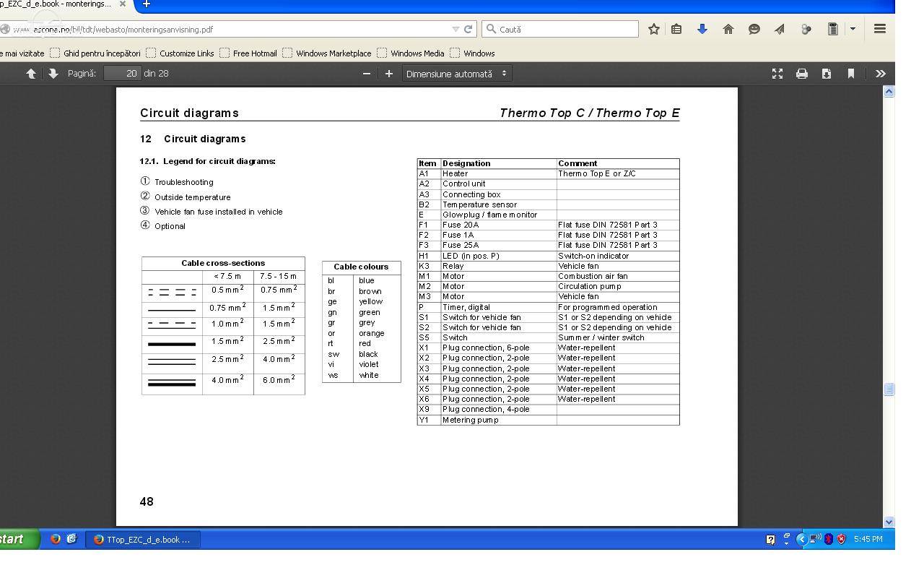Screen dimensions: 924x578
Task: Click the network connection tray icon
Action: point(815,539)
